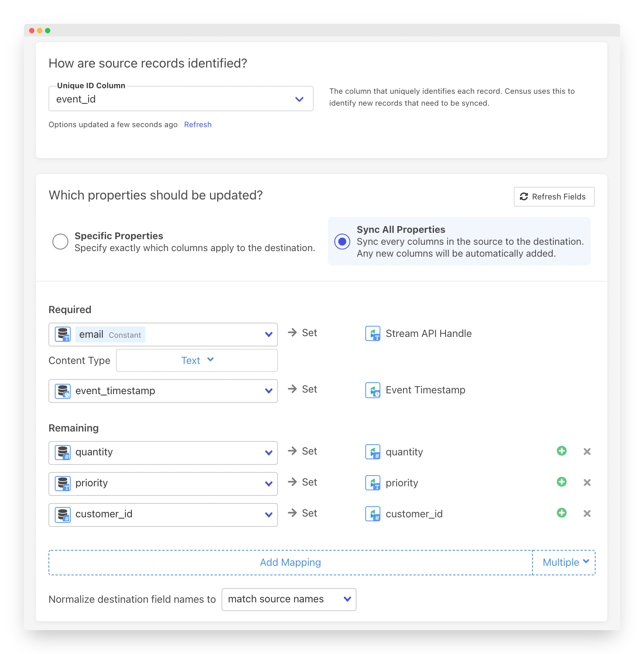Click the green plus icon beside customer_id
The height and width of the screenshot is (654, 644).
561,513
